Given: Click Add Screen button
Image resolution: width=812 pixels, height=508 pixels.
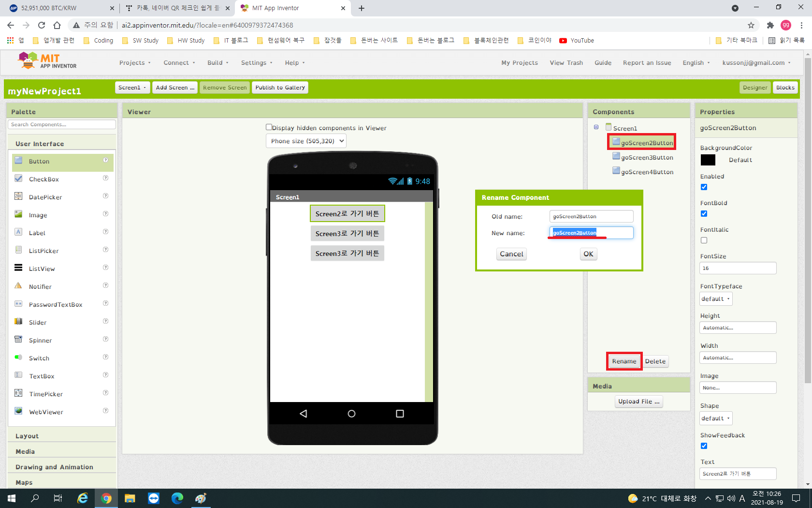Looking at the screenshot, I should [x=175, y=88].
